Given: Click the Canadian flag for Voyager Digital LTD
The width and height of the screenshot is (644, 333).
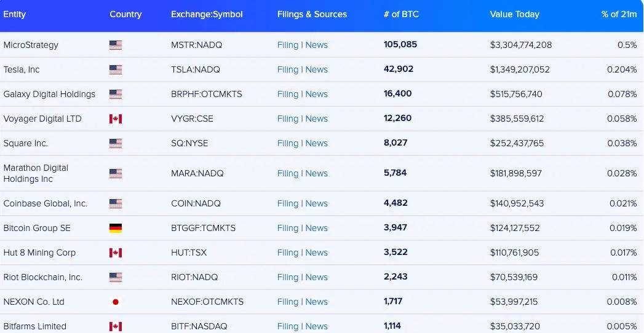Looking at the screenshot, I should pos(116,119).
